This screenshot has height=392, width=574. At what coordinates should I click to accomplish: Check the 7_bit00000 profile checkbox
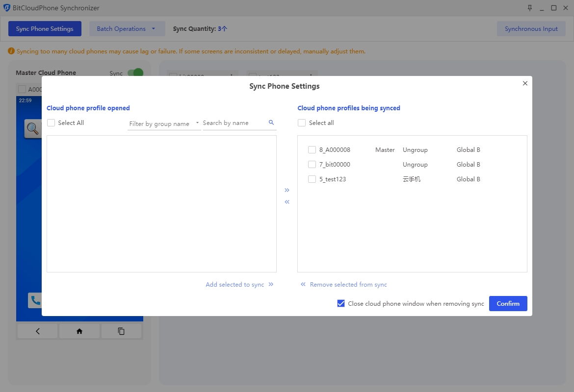click(x=312, y=165)
